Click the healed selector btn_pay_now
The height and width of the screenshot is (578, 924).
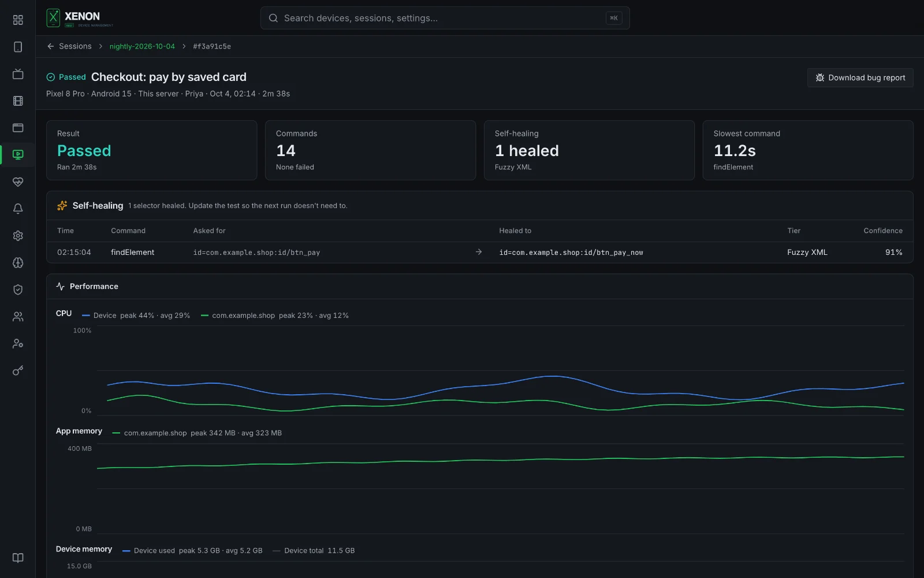tap(571, 253)
